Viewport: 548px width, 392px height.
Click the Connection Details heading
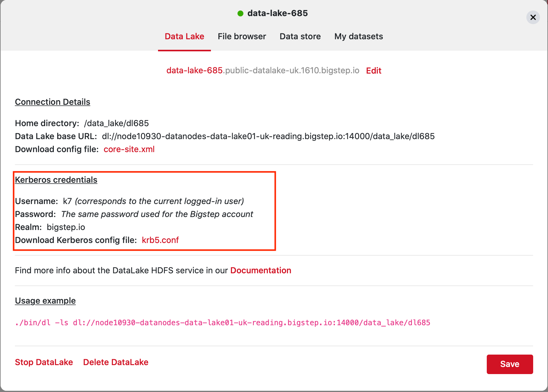coord(53,102)
